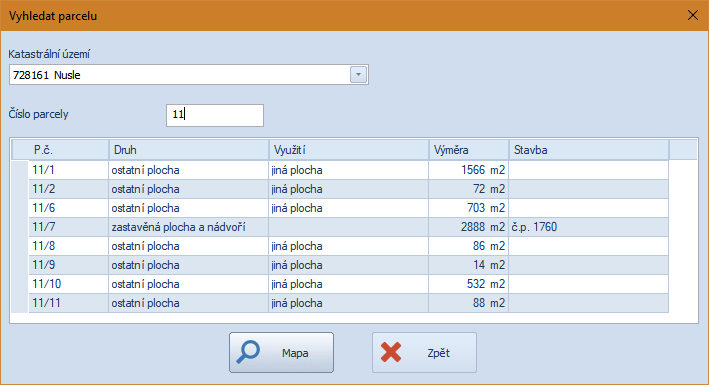Sort by the Stavba column header
The height and width of the screenshot is (385, 709).
pos(589,150)
